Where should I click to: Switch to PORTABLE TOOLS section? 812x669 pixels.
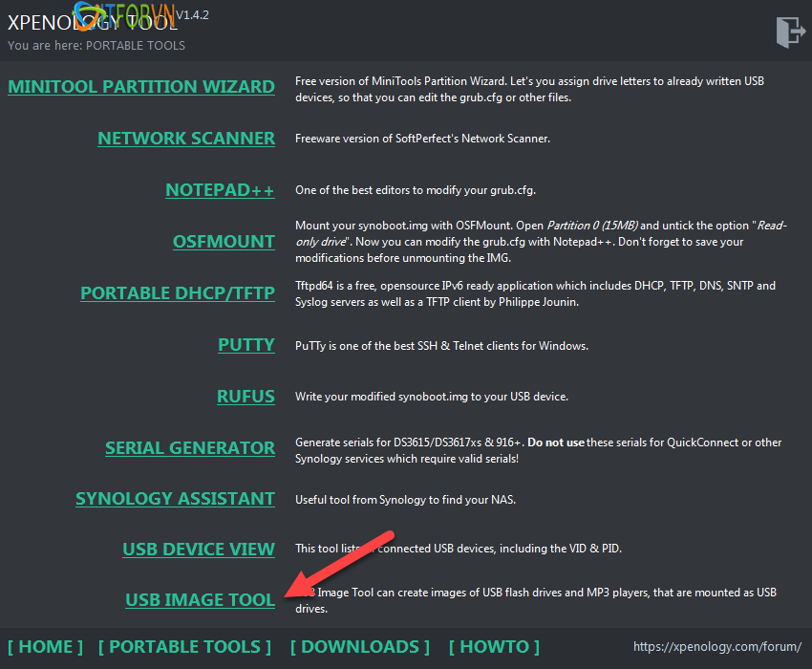(184, 647)
